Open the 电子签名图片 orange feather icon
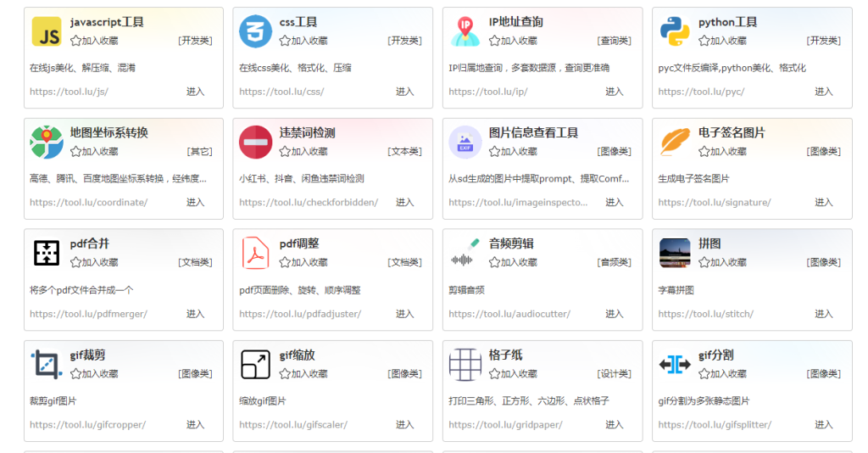Screen dimensions: 868x453 (675, 143)
